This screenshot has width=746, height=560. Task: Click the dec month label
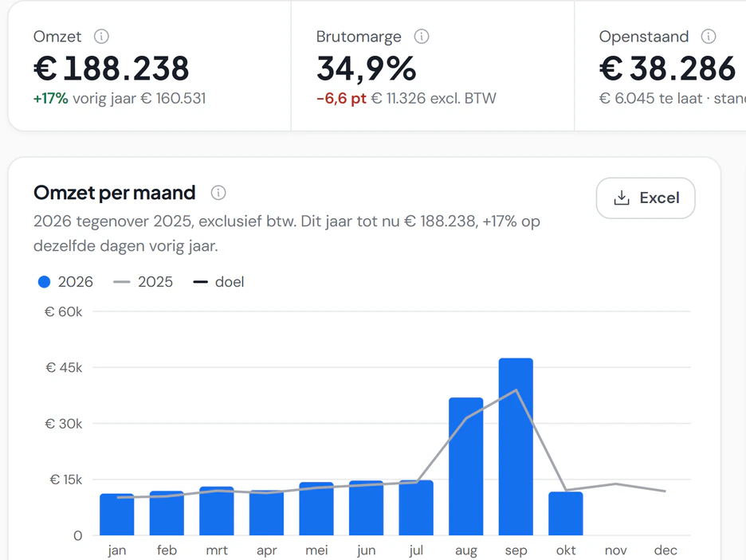[x=666, y=550]
